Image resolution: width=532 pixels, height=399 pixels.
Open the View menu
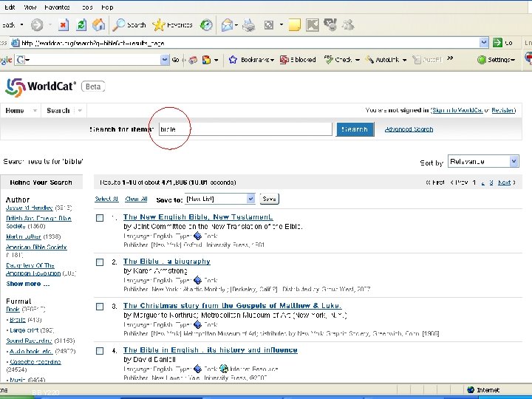(30, 7)
